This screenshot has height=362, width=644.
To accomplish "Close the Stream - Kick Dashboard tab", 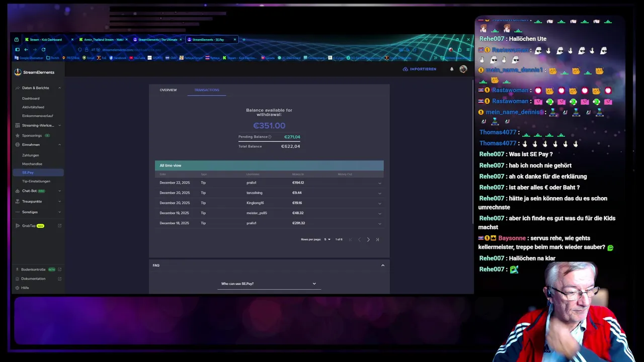I will point(72,39).
